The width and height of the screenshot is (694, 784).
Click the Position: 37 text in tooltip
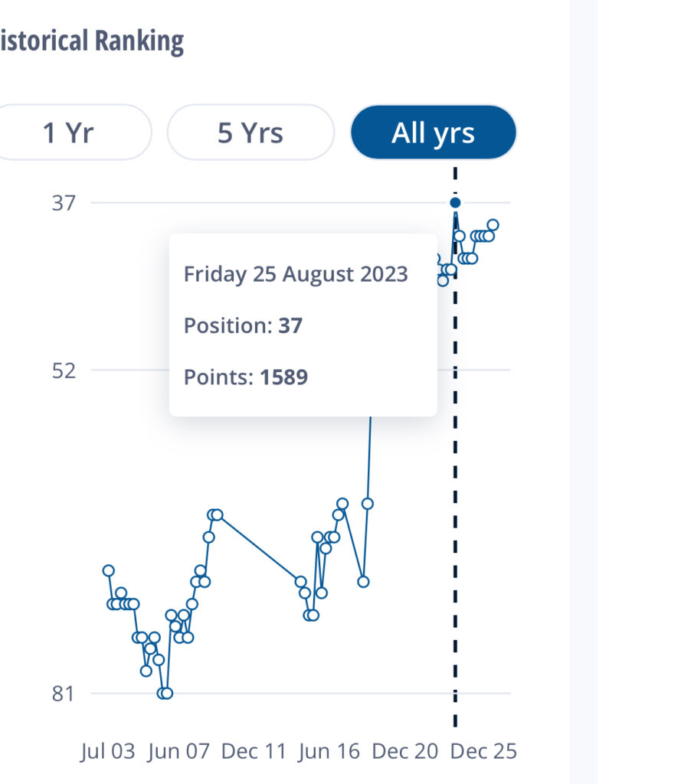(243, 326)
